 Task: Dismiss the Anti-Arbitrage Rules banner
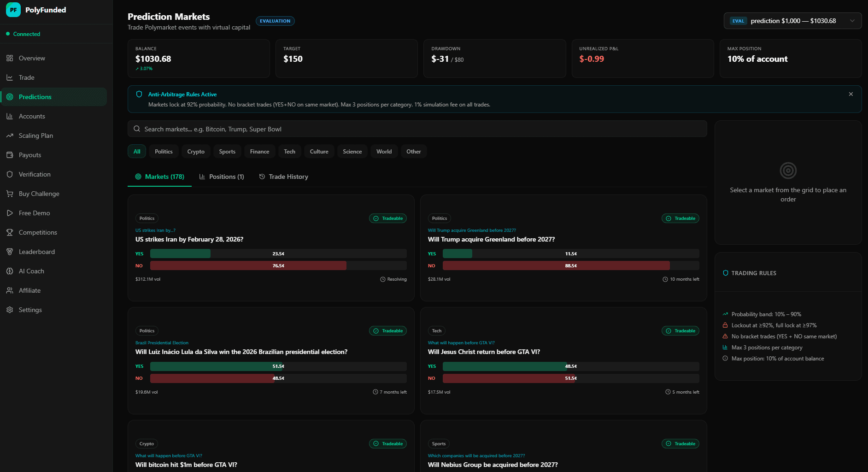[850, 94]
